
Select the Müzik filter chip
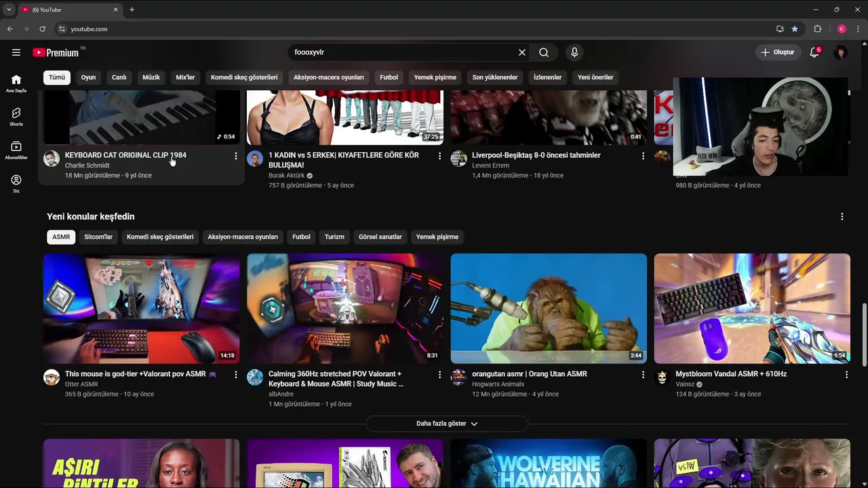pos(151,77)
